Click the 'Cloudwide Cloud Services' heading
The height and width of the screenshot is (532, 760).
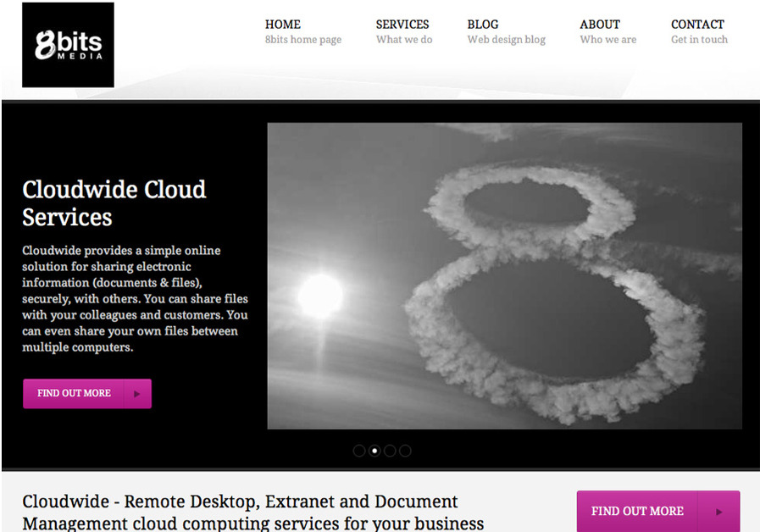pos(114,203)
